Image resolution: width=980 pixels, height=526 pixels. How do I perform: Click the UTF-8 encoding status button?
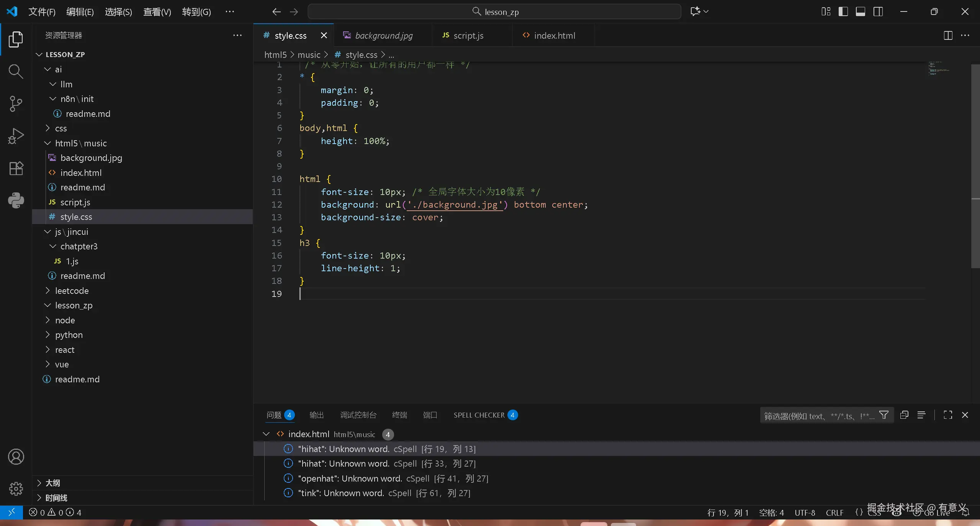[x=805, y=513]
